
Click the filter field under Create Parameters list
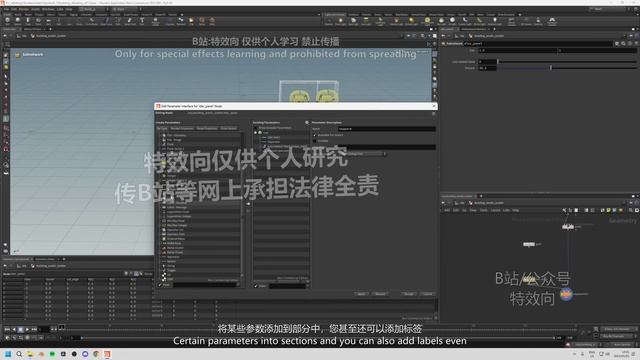[x=205, y=285]
